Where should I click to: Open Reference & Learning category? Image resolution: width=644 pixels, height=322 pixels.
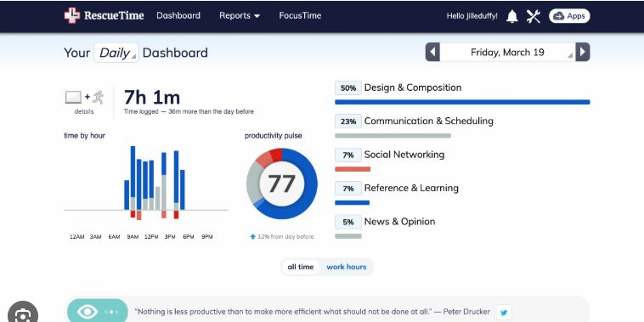pyautogui.click(x=411, y=188)
